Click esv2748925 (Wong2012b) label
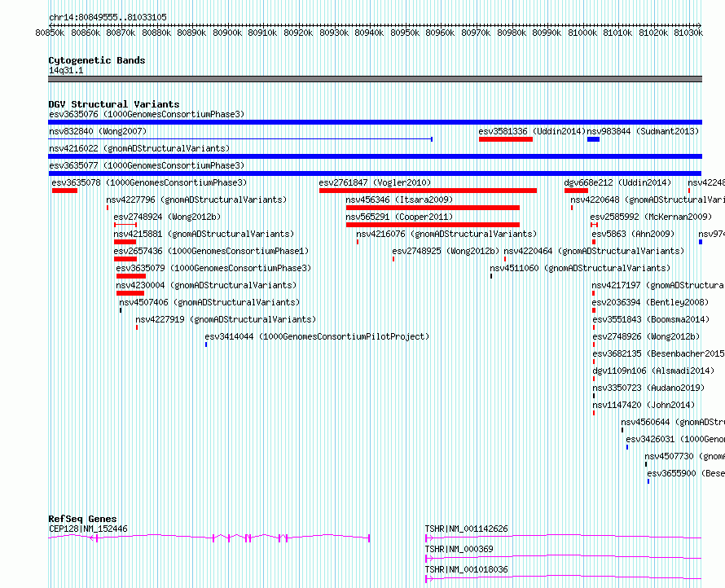This screenshot has width=725, height=588. [446, 251]
